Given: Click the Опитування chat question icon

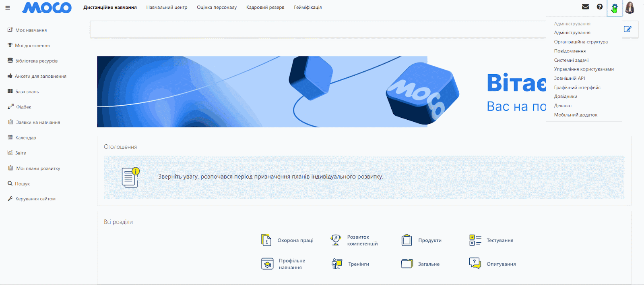Looking at the screenshot, I should (x=475, y=263).
